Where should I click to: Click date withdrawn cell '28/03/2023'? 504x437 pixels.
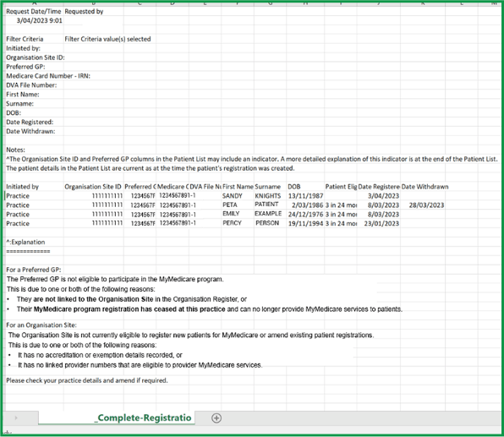coord(426,205)
